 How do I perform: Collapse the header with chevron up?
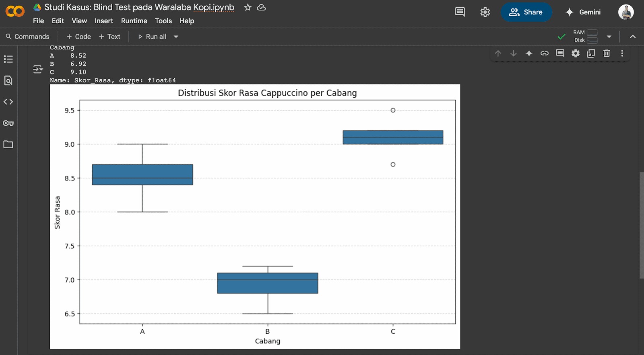(633, 37)
